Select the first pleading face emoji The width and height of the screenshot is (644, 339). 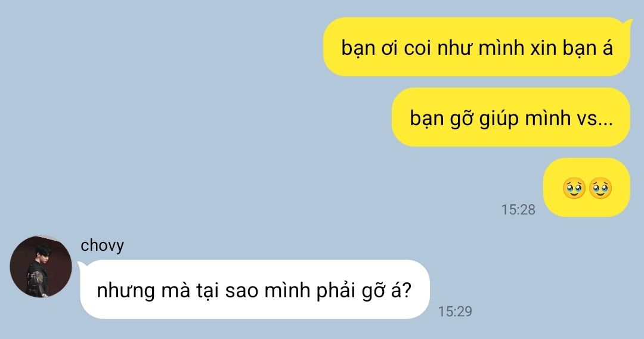pos(574,188)
